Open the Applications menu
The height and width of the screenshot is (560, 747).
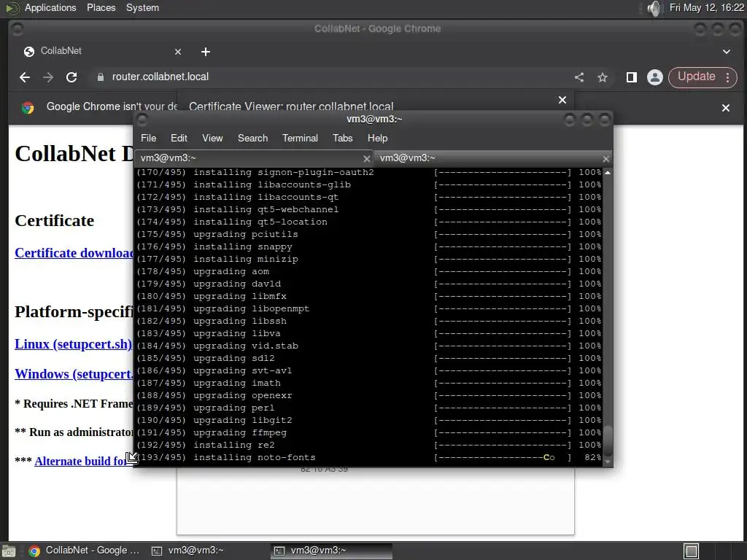click(x=50, y=7)
